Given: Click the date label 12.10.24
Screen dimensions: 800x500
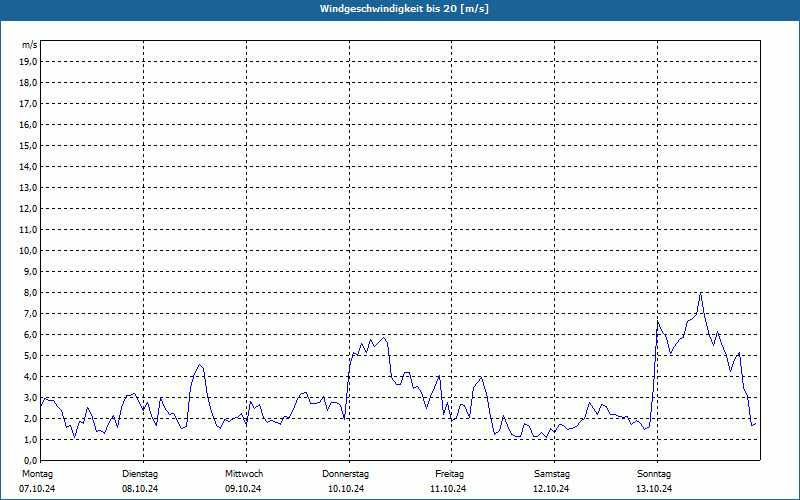Looking at the screenshot, I should coord(551,489).
